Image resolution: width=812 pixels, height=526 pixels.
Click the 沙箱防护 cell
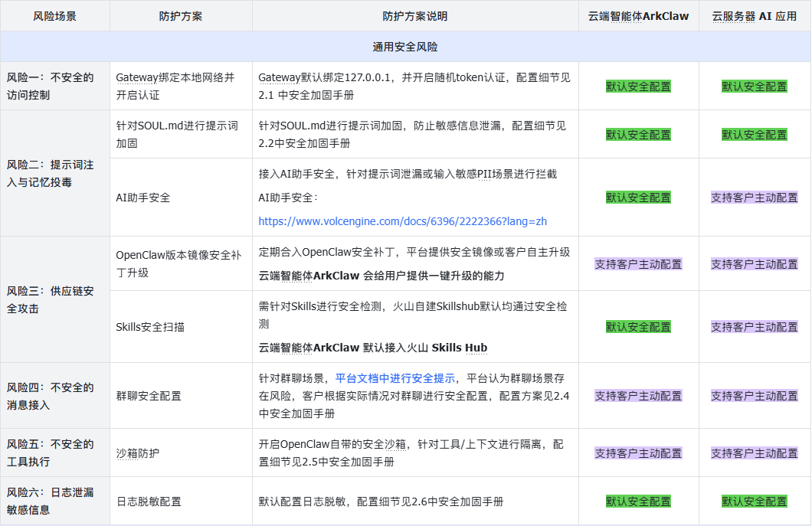pos(181,453)
